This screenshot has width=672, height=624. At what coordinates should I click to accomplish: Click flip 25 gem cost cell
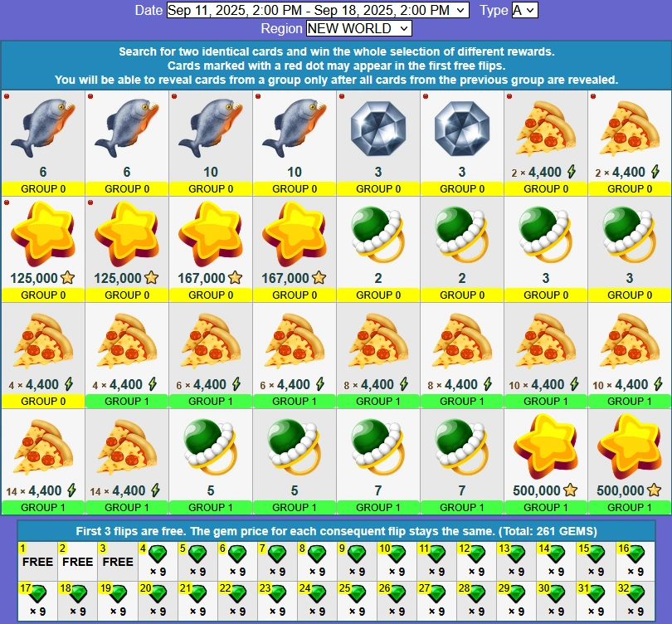tap(357, 601)
